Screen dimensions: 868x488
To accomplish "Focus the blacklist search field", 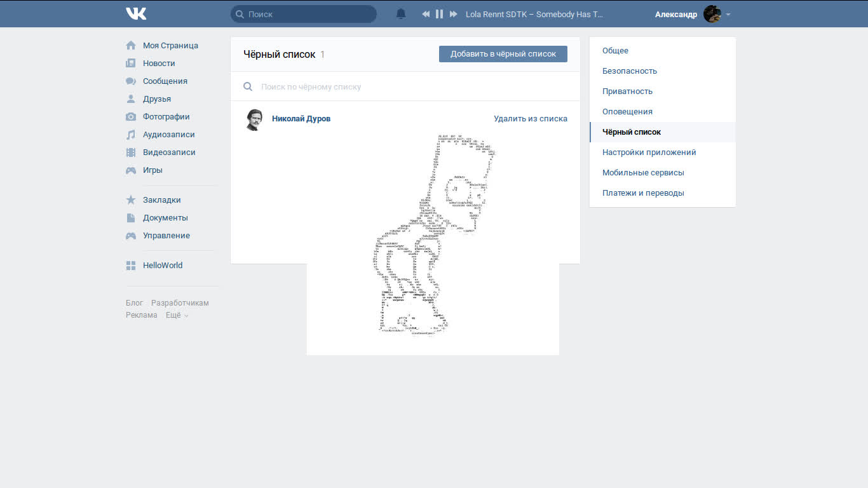I will pos(407,86).
